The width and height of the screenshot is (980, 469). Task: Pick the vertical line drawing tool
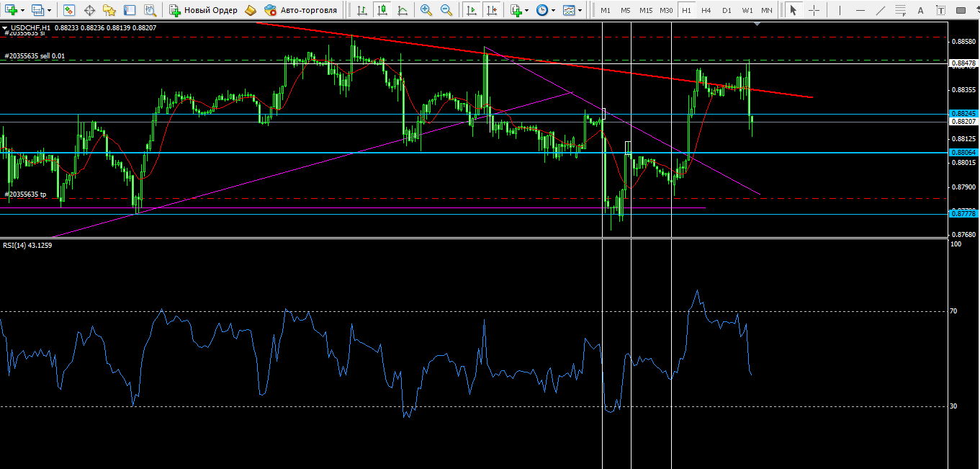click(840, 10)
